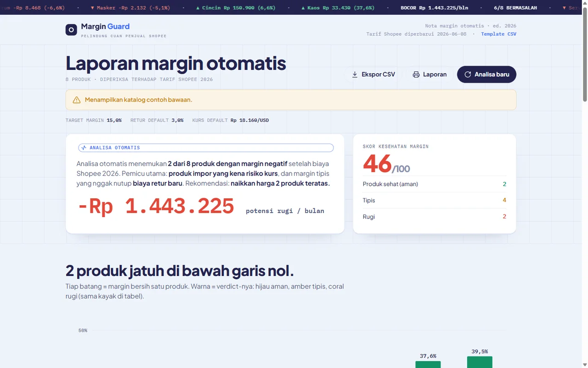Export data with Ekspor CSV button
Viewport: 588px width, 368px height.
[x=373, y=75]
